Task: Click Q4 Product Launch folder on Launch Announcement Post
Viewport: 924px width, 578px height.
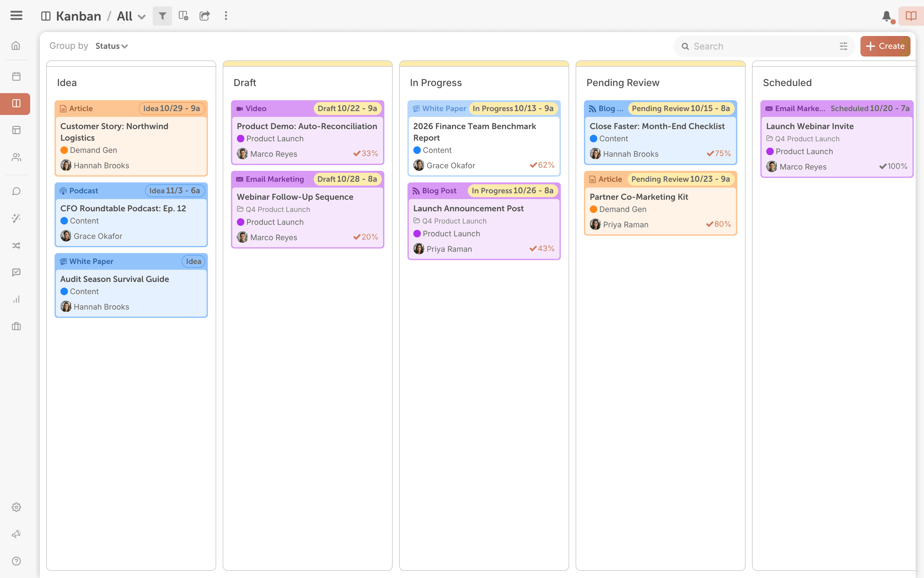Action: pyautogui.click(x=450, y=221)
